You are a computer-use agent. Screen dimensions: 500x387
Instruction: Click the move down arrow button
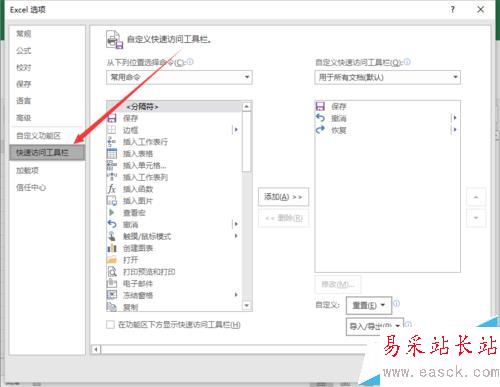[476, 218]
